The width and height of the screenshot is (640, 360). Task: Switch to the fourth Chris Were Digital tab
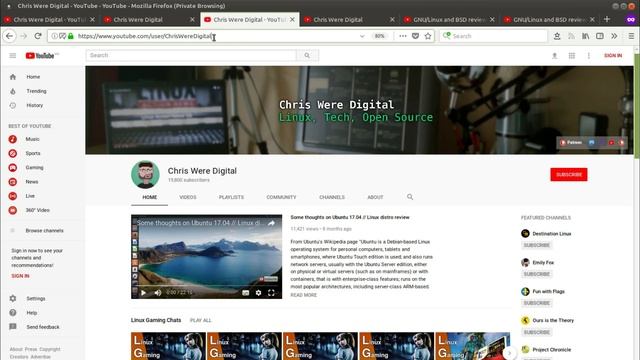coord(349,19)
